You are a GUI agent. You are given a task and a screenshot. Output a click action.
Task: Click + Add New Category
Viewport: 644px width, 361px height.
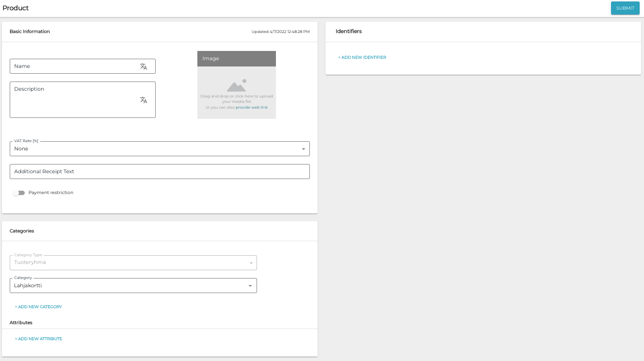click(x=38, y=307)
